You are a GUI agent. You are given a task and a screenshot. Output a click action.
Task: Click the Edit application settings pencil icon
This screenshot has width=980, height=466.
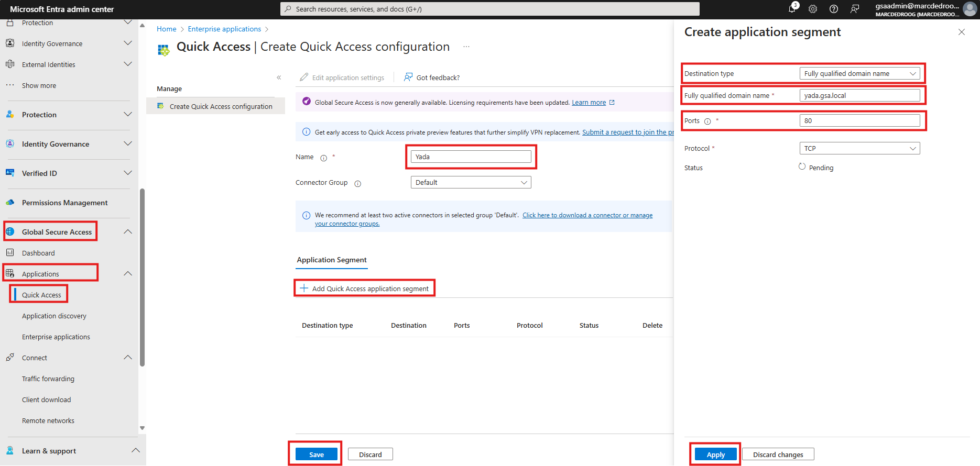coord(304,77)
